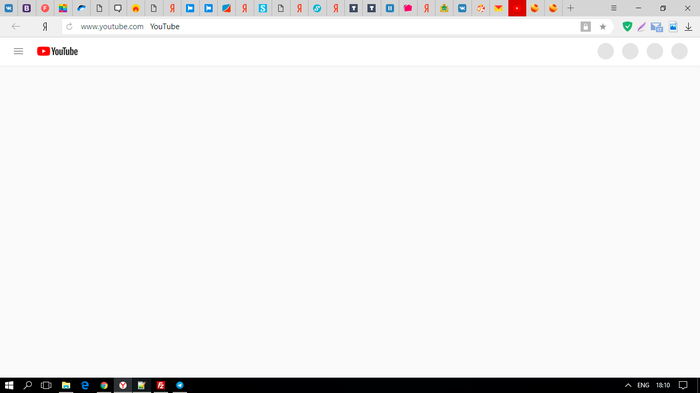Switch ENG input language indicator

pyautogui.click(x=643, y=385)
